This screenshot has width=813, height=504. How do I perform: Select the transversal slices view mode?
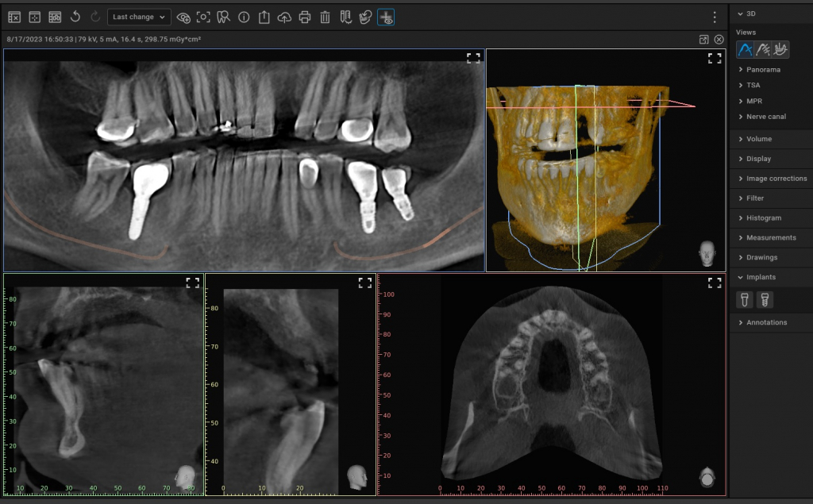(763, 49)
